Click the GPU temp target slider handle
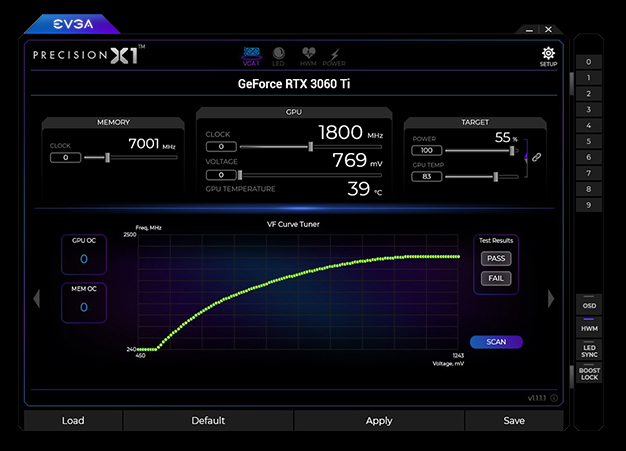 click(x=495, y=176)
